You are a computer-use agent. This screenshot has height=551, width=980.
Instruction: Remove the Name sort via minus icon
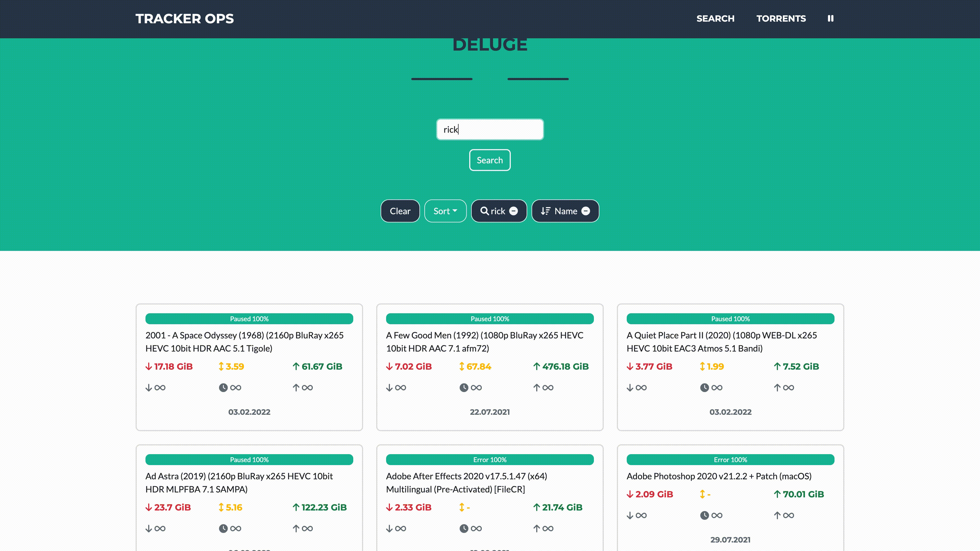pyautogui.click(x=586, y=211)
